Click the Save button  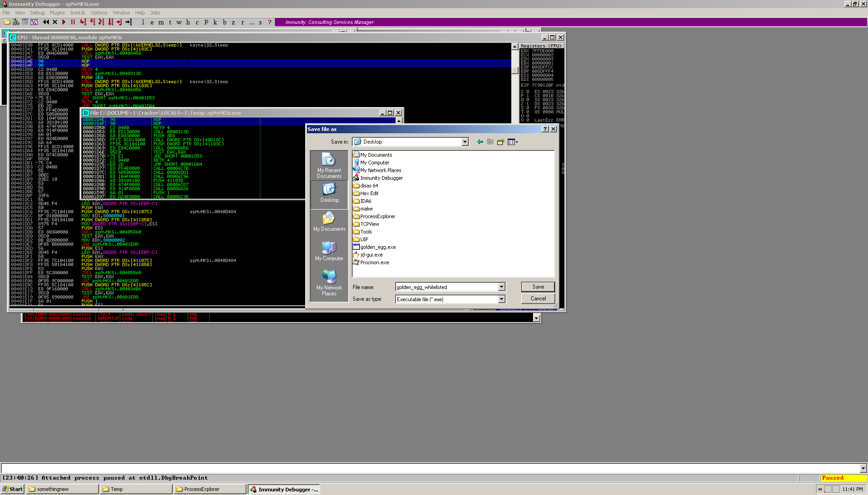click(538, 287)
